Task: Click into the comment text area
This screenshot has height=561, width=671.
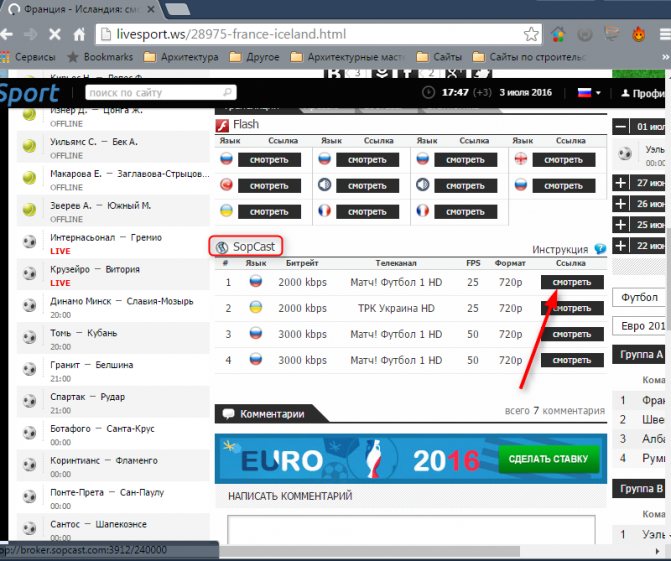Action: [x=411, y=530]
